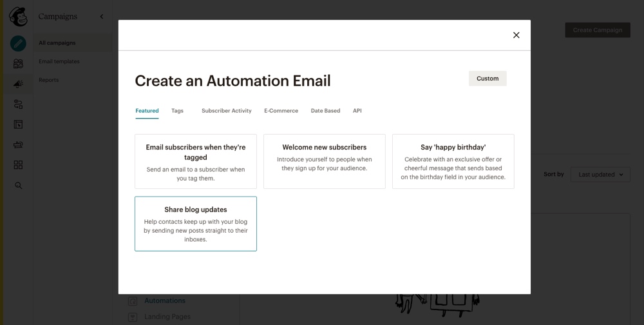Open the Automations journey icon in sidebar
This screenshot has height=325, width=644.
point(18,104)
